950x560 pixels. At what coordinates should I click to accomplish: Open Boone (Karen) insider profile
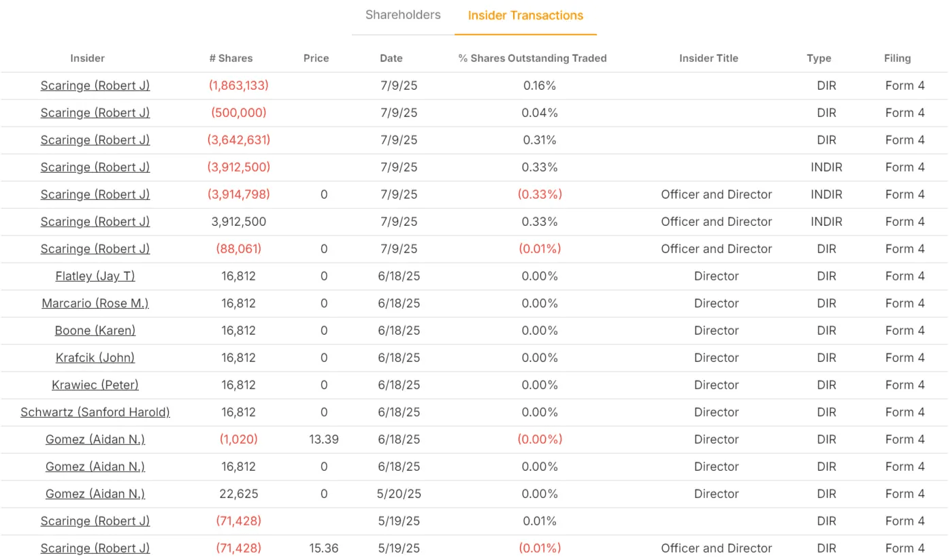pyautogui.click(x=95, y=331)
